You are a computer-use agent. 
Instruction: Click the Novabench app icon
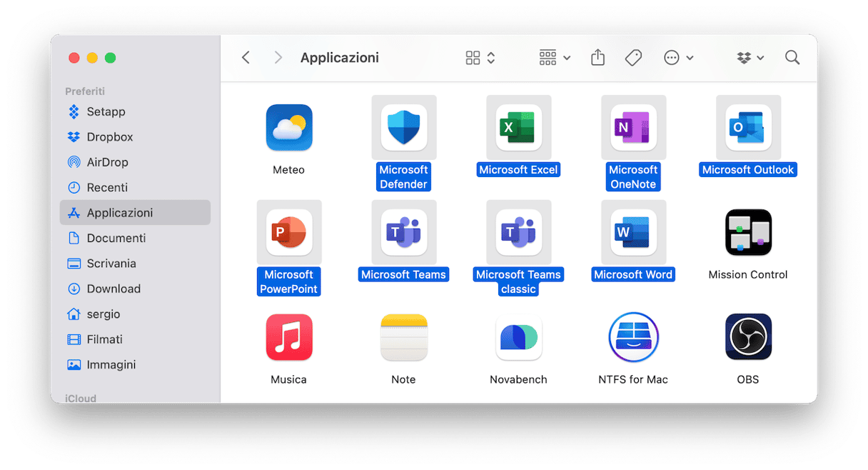tap(518, 337)
